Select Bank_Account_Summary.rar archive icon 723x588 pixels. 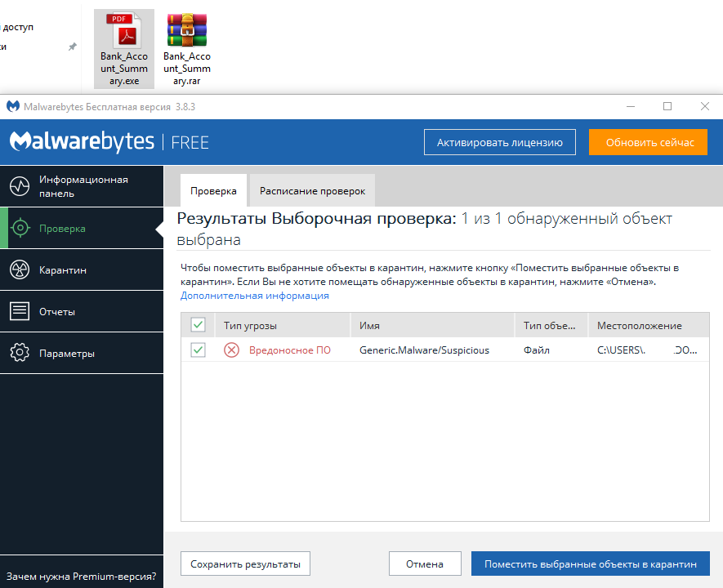pos(187,30)
